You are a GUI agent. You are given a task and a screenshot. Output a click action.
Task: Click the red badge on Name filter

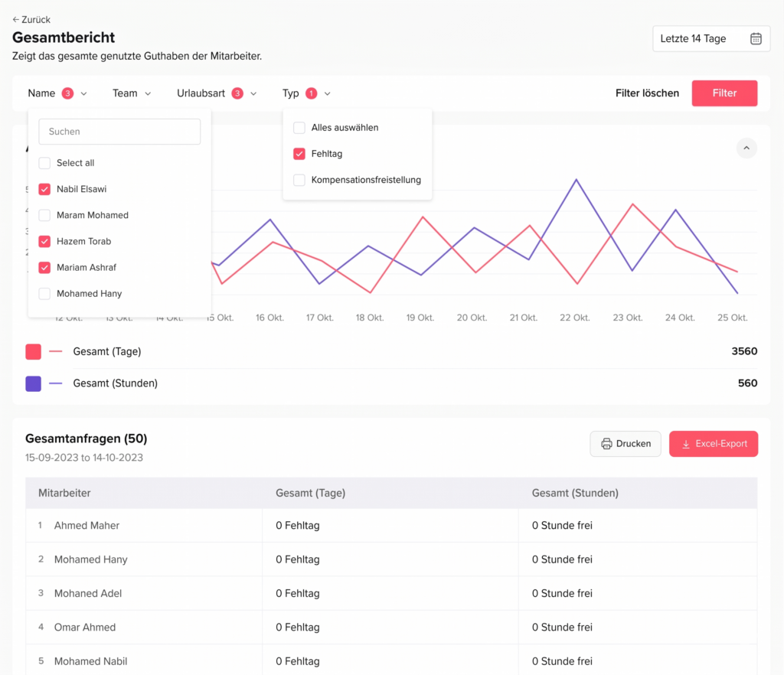point(67,93)
